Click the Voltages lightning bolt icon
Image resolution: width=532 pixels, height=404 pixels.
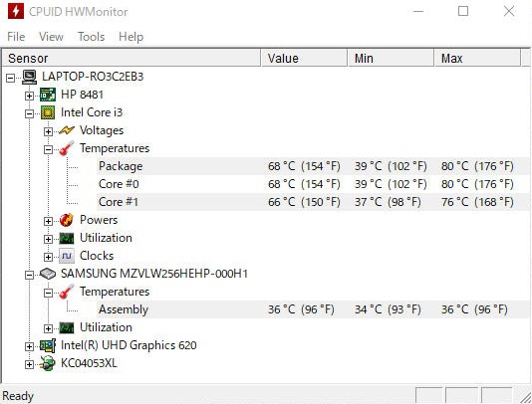click(67, 130)
